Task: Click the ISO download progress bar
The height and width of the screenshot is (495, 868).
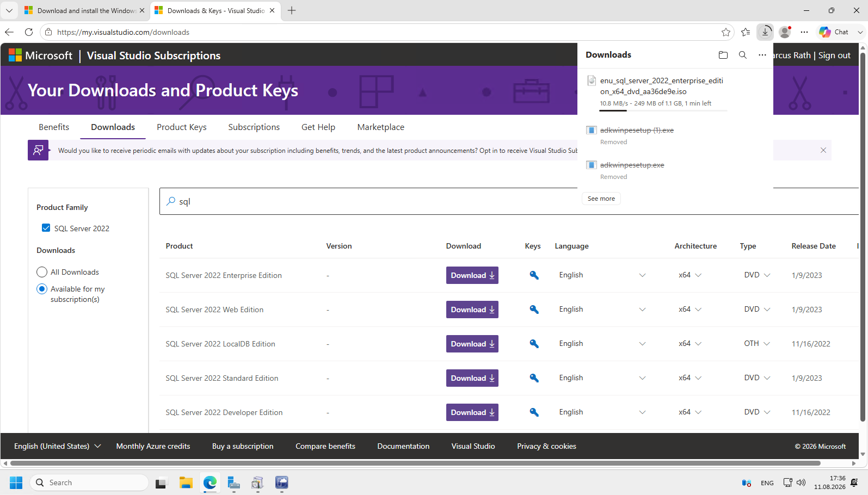Action: coord(663,110)
